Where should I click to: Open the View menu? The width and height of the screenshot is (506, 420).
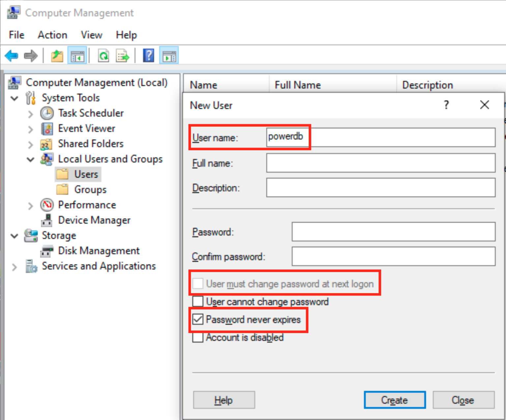point(91,35)
